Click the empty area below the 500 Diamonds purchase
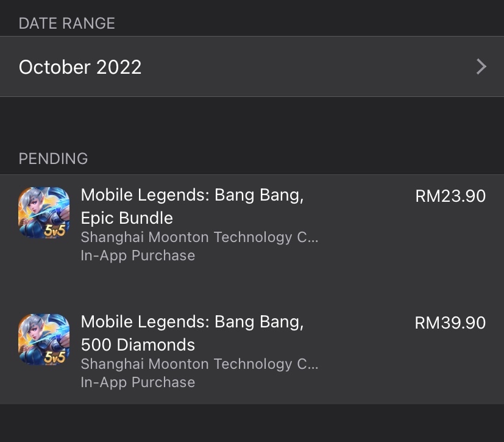This screenshot has height=442, width=504. coord(252,423)
